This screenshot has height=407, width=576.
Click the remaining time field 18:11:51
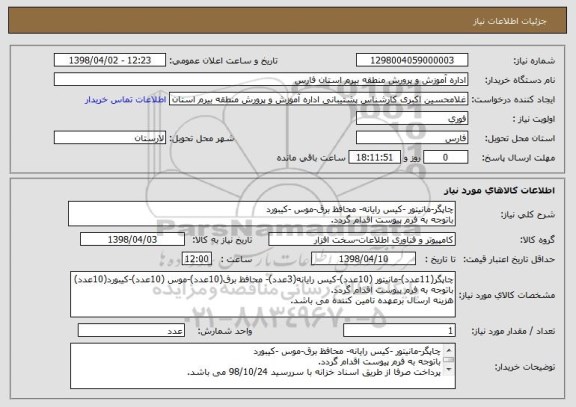tap(374, 157)
